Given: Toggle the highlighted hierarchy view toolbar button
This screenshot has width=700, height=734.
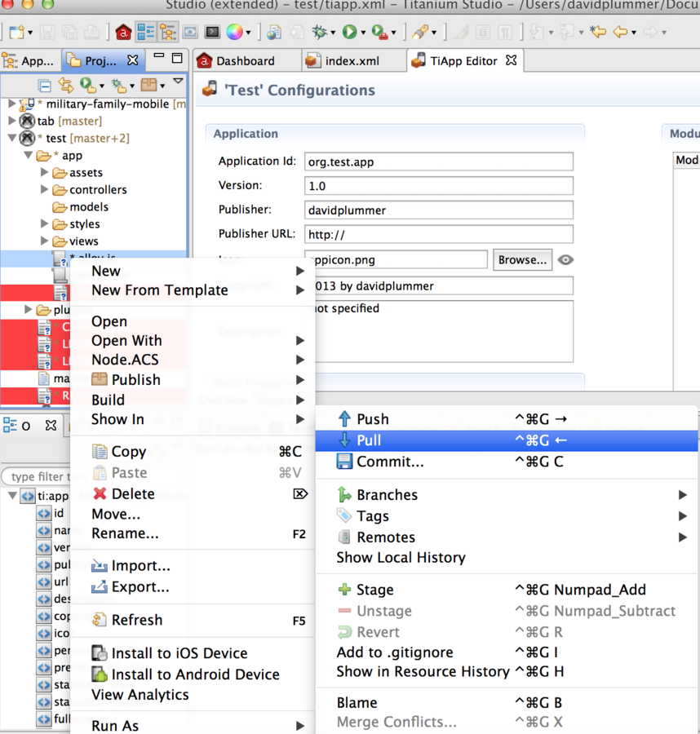Looking at the screenshot, I should click(x=167, y=33).
